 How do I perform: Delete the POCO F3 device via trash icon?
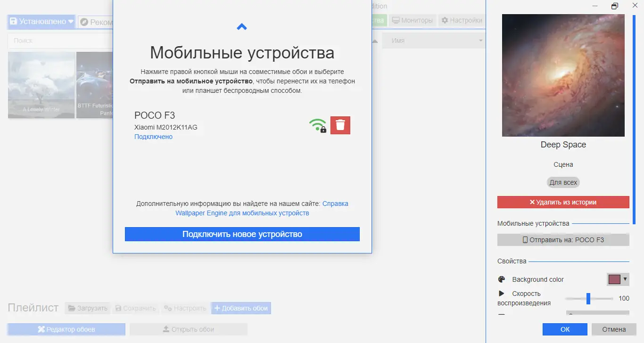point(340,125)
